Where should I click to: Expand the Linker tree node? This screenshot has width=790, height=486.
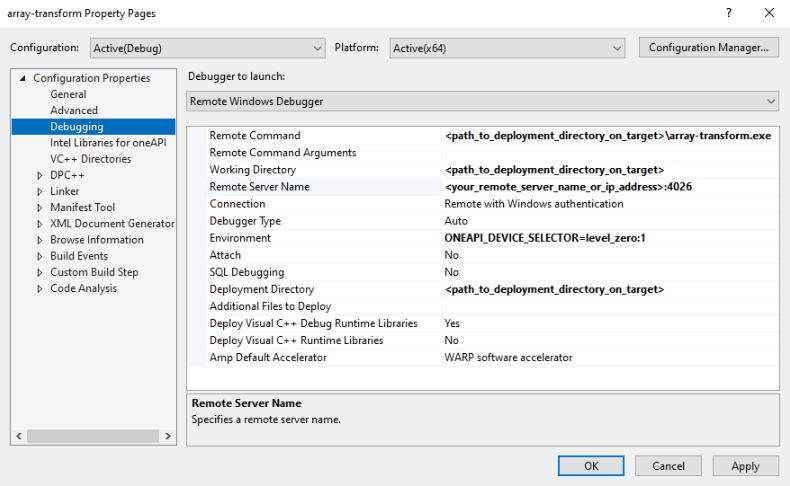pyautogui.click(x=39, y=191)
